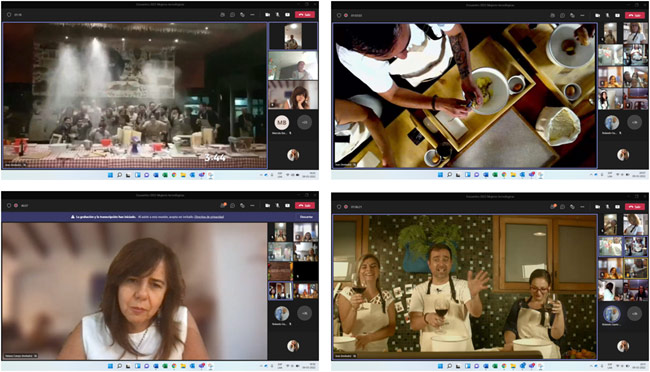Select thumbnail of woman resting chin on hand
The width and height of the screenshot is (650, 372).
[293, 95]
